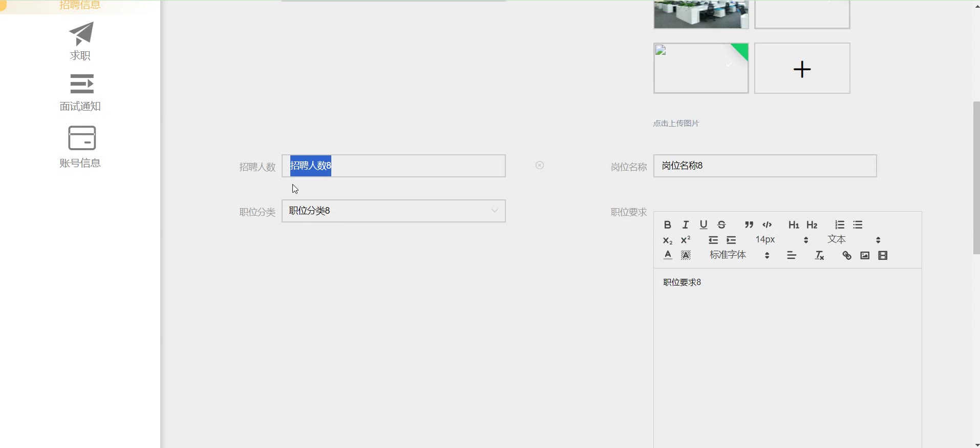Increase text indent

[x=731, y=240]
